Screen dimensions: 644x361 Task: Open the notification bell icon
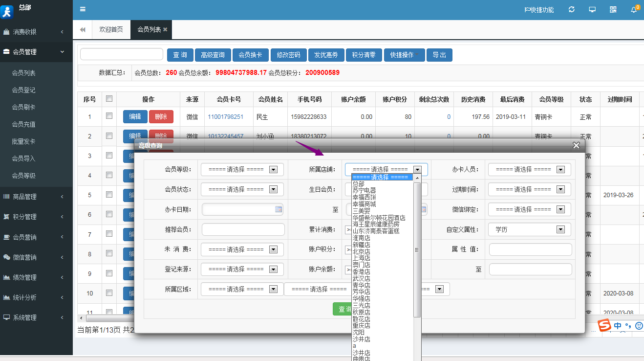[634, 9]
